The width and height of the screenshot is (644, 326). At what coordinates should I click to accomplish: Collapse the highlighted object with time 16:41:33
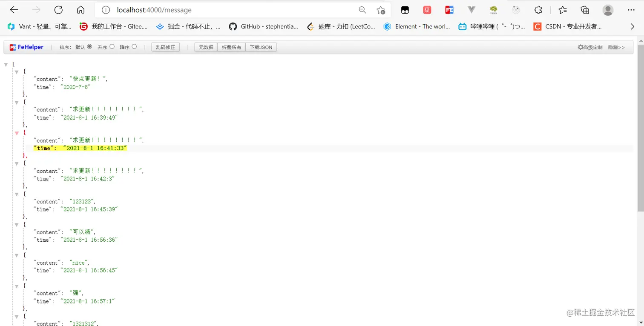pyautogui.click(x=17, y=133)
